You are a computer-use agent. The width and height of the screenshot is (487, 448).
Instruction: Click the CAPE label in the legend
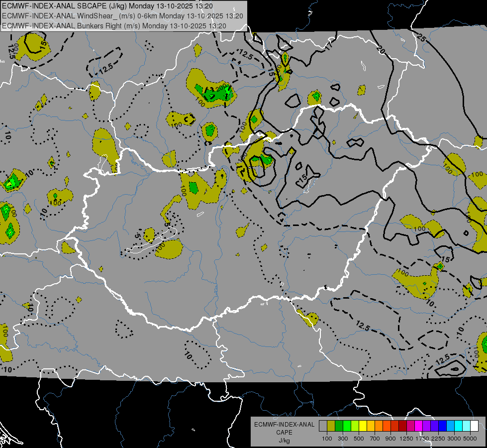click(284, 433)
